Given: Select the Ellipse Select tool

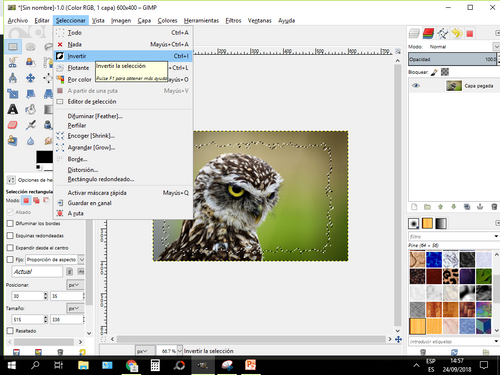Looking at the screenshot, I should pos(31,47).
